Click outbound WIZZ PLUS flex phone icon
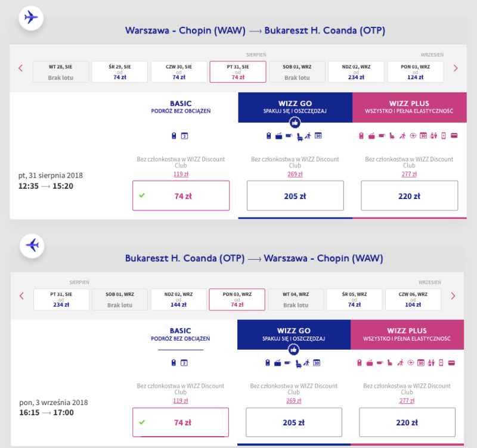 (444, 136)
